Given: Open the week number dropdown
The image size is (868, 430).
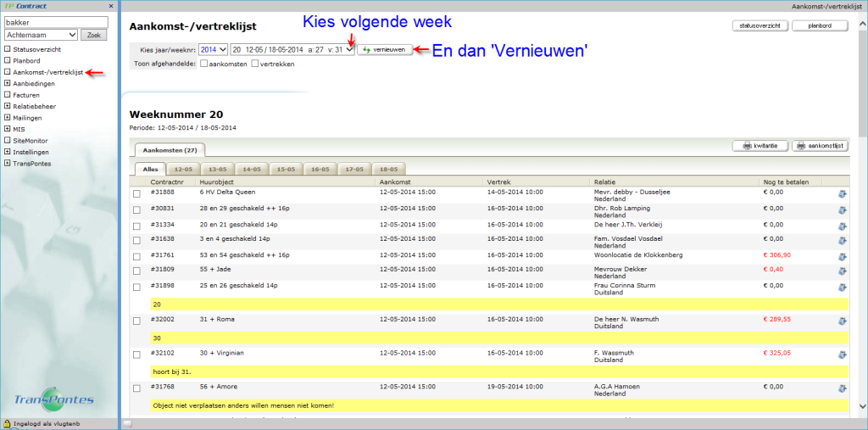Looking at the screenshot, I should point(292,50).
